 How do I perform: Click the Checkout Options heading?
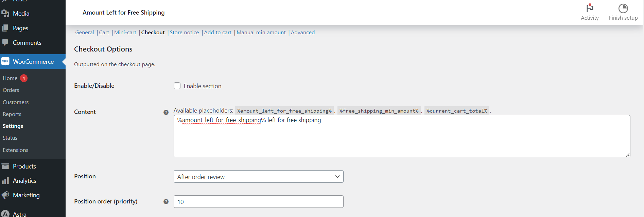(103, 49)
